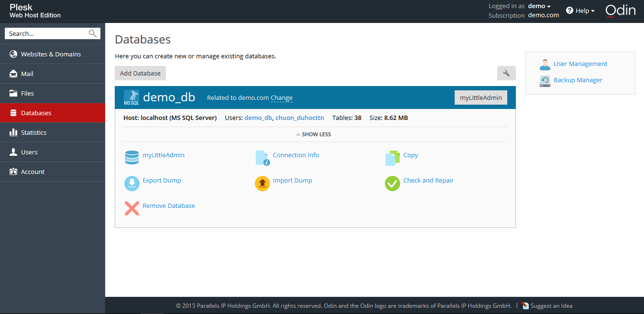Open User Management

pos(580,64)
